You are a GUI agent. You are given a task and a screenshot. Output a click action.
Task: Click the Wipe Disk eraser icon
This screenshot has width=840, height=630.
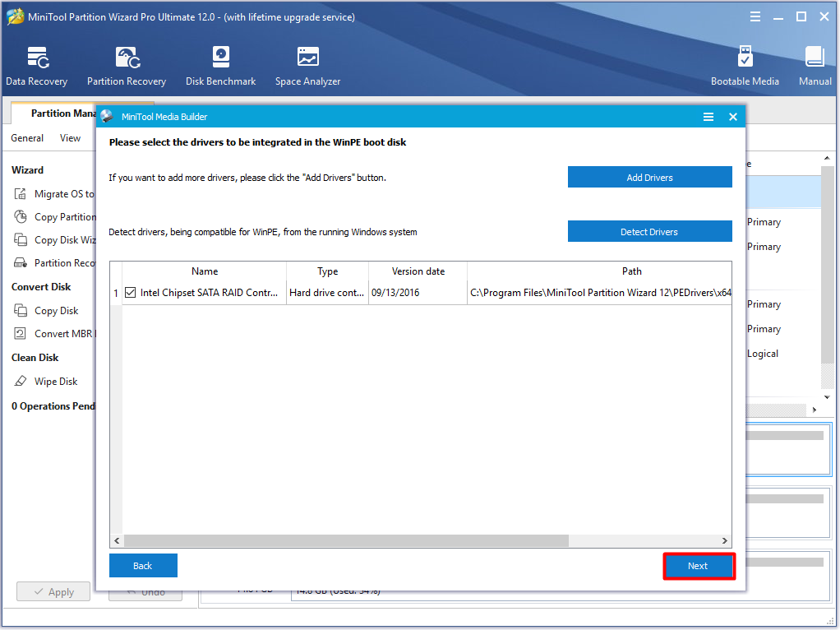tap(21, 382)
